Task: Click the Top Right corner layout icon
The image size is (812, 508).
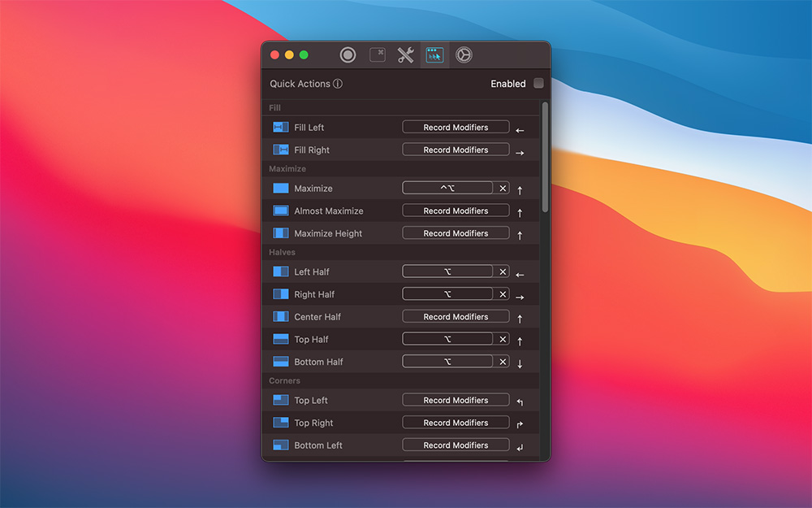Action: point(281,423)
